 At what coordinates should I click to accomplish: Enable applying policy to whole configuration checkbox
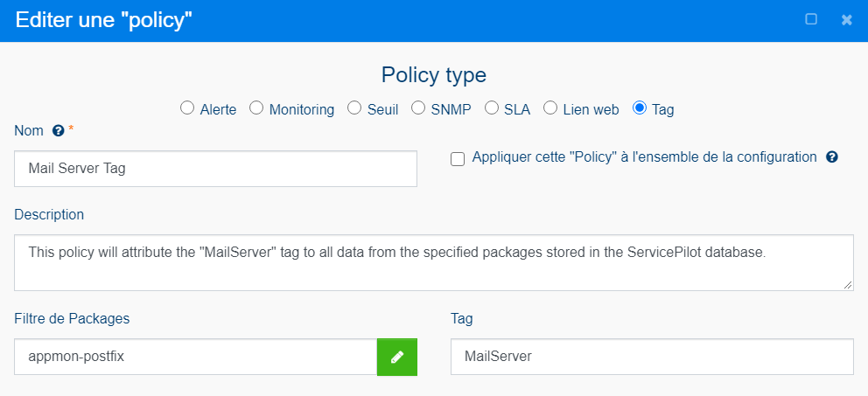click(458, 160)
